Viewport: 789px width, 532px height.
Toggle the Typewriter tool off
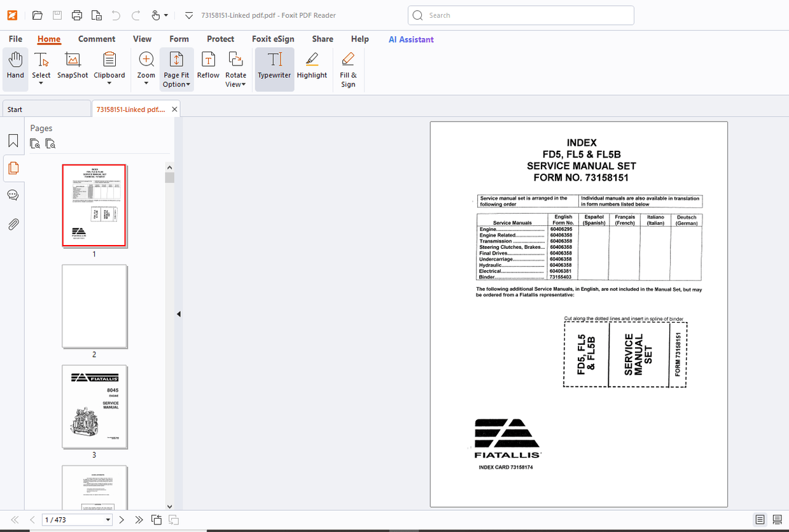(274, 68)
